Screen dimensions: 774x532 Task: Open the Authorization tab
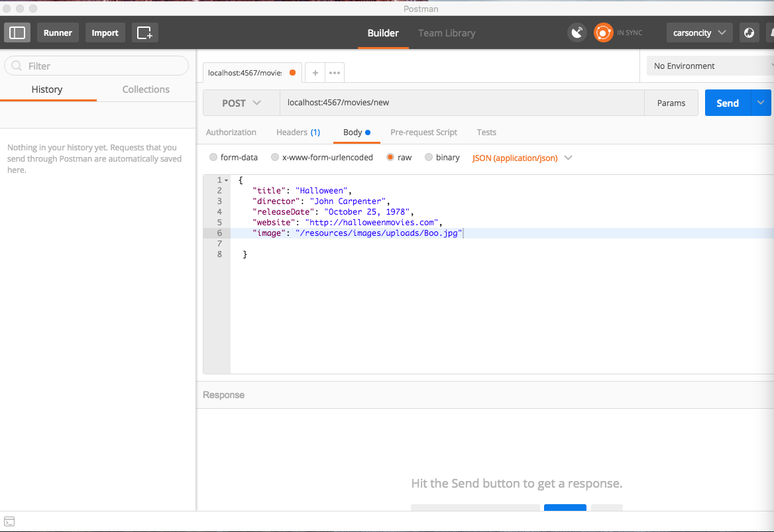[x=231, y=133]
